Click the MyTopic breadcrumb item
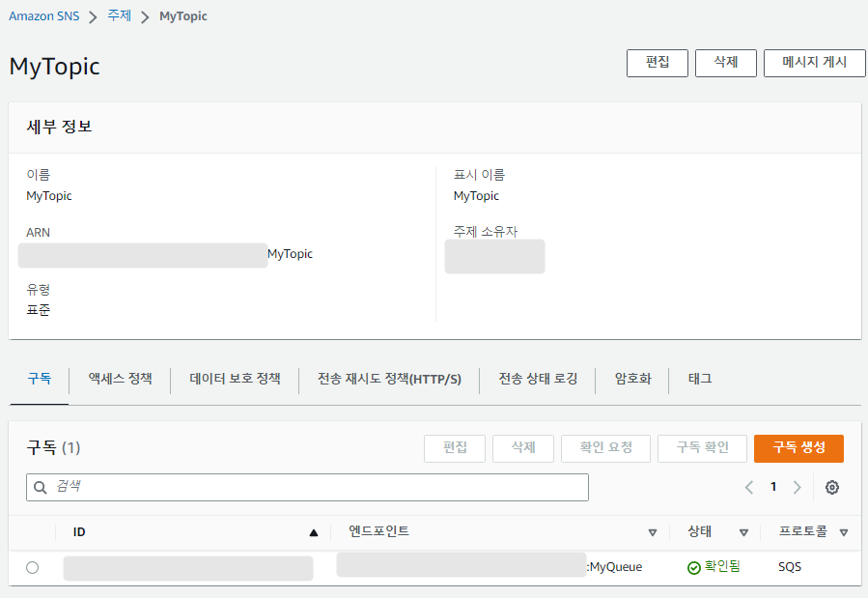The image size is (868, 598). [183, 16]
